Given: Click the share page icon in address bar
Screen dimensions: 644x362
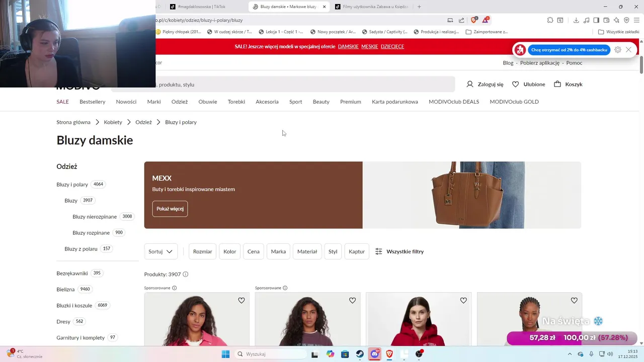Looking at the screenshot, I should click(461, 20).
